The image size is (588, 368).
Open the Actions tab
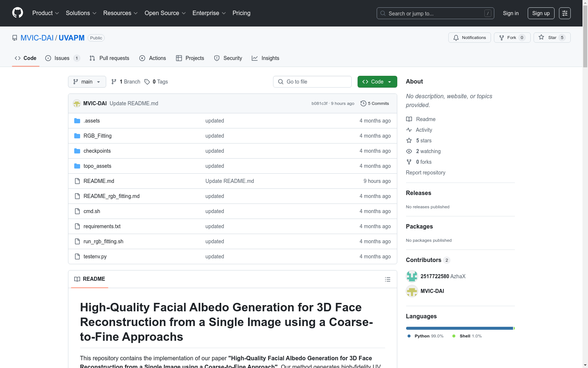click(x=153, y=58)
